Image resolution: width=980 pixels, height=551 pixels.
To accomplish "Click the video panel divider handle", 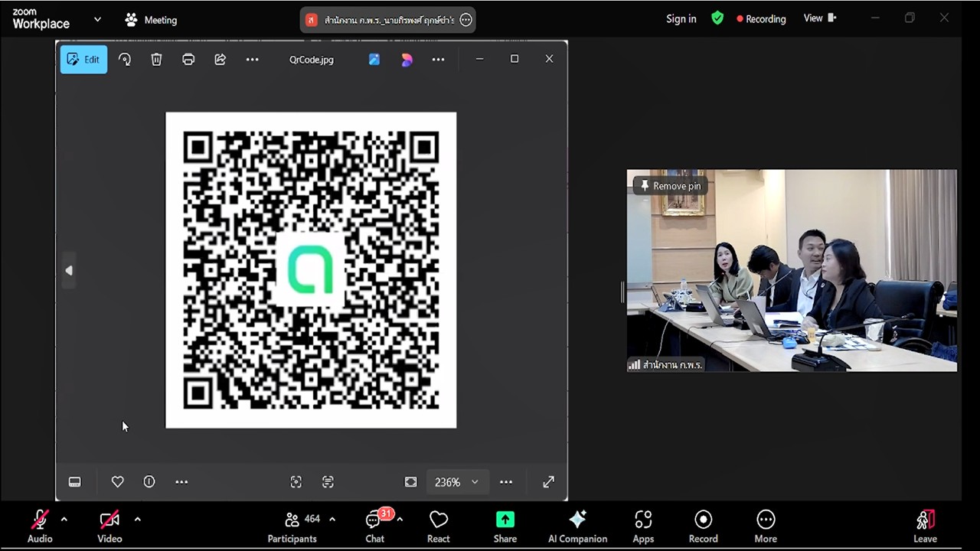I will pyautogui.click(x=622, y=292).
